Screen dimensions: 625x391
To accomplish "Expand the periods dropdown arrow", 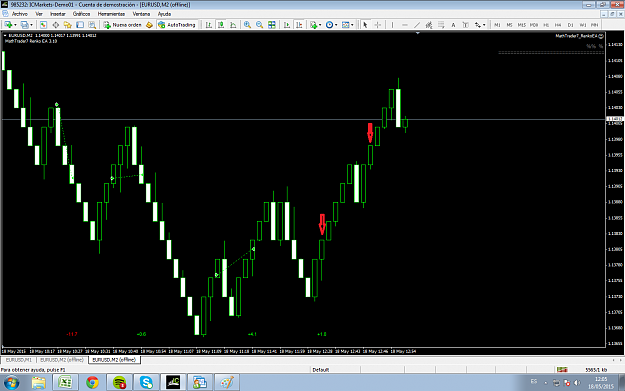I will click(x=336, y=25).
